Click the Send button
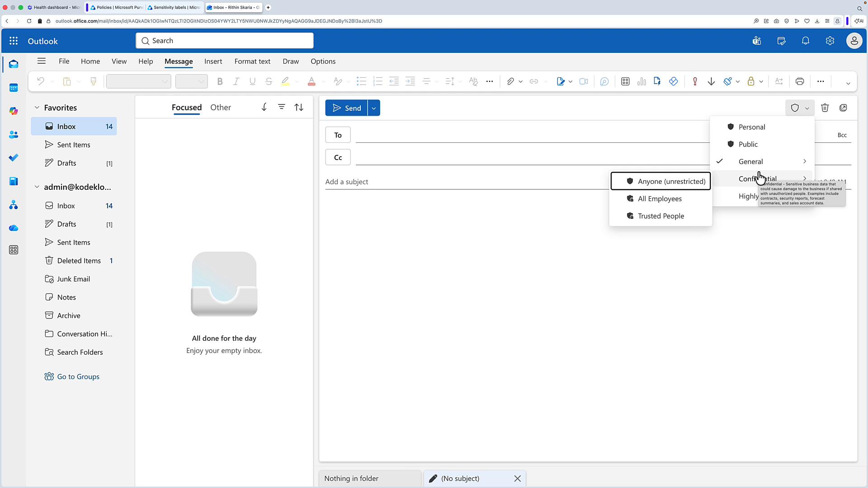 pyautogui.click(x=347, y=108)
